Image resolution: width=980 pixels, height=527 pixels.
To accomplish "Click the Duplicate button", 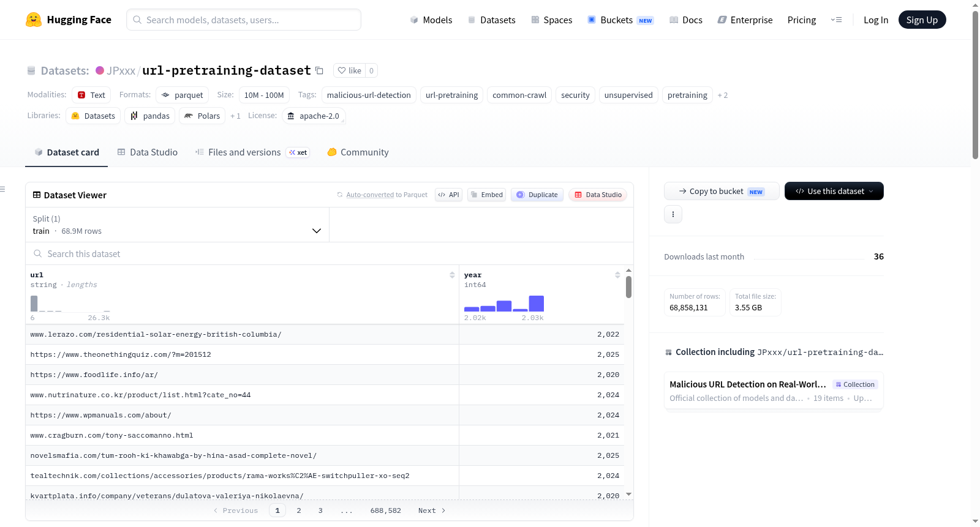I will click(537, 195).
